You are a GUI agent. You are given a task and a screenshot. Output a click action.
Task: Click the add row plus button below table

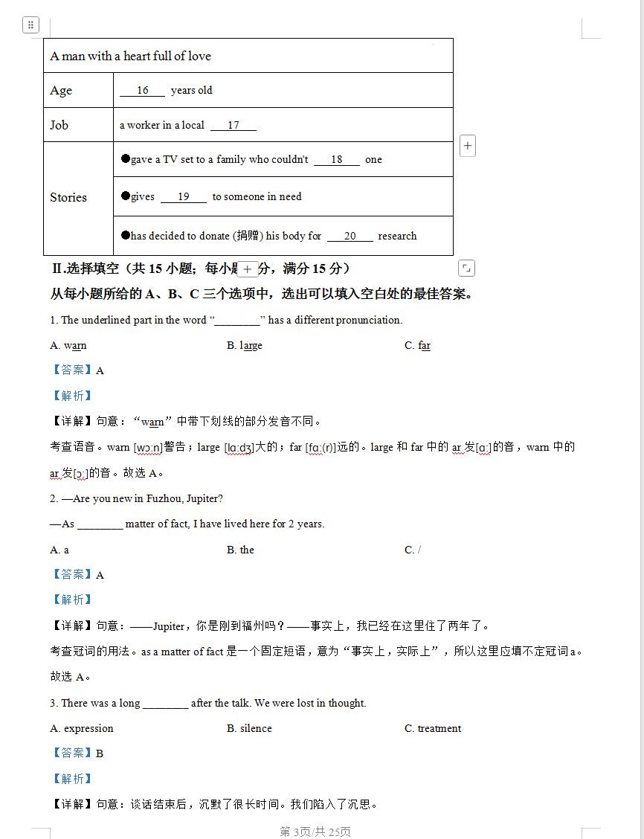tap(247, 269)
